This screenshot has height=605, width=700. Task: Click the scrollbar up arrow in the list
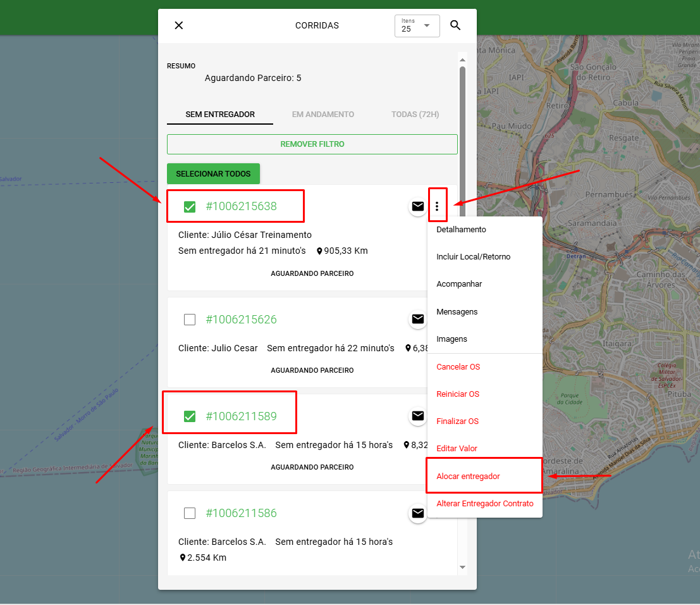(462, 60)
